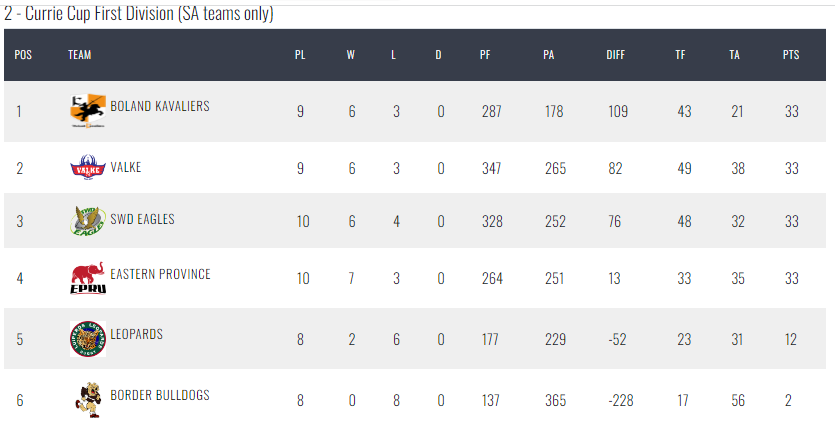
Task: Open the Boland Kavaliers team name
Action: click(x=160, y=106)
